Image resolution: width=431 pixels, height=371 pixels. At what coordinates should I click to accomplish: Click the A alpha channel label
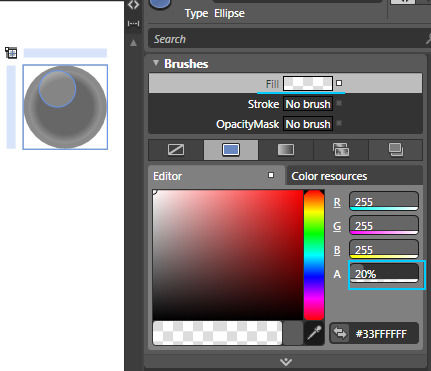337,274
